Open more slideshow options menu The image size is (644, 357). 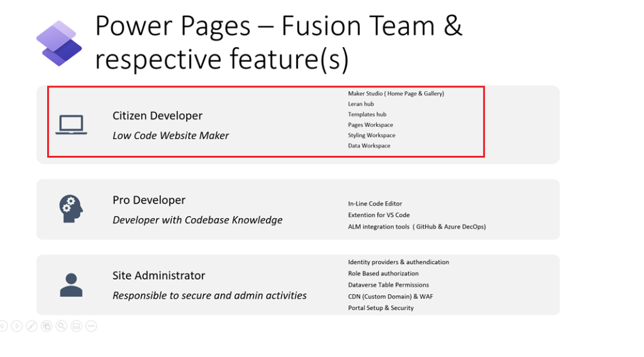tap(91, 326)
